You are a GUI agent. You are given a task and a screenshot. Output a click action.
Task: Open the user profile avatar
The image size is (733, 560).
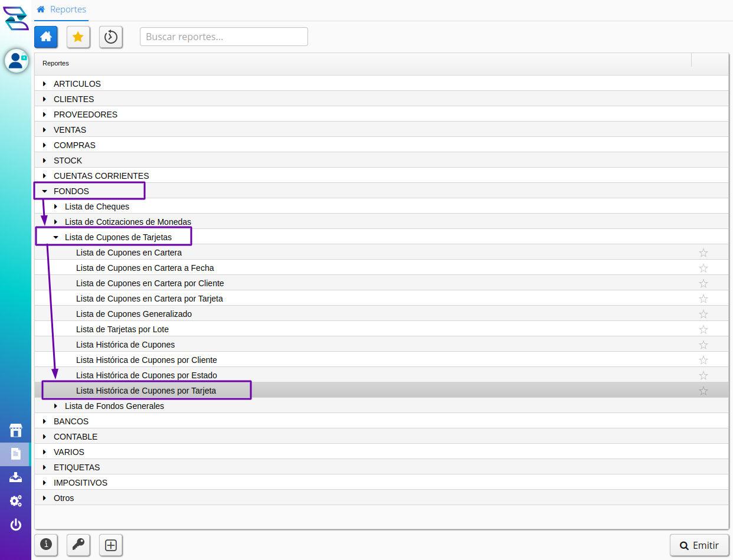17,61
